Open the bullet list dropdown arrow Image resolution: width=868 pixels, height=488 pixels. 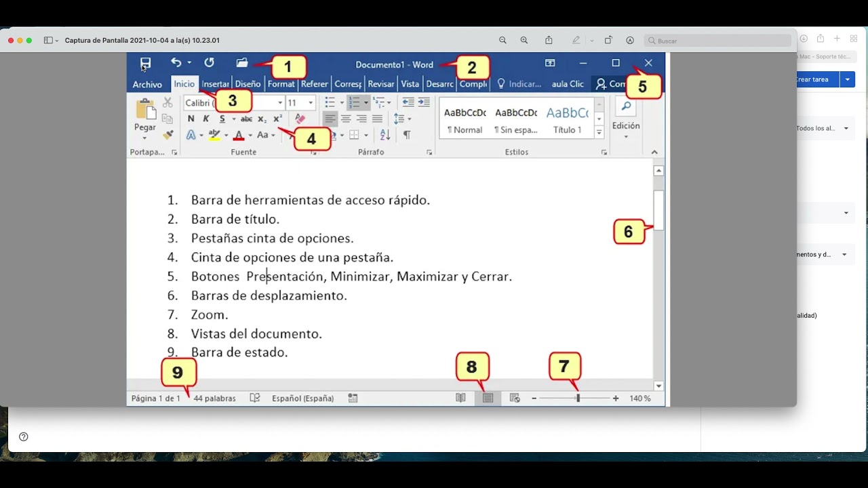coord(342,103)
